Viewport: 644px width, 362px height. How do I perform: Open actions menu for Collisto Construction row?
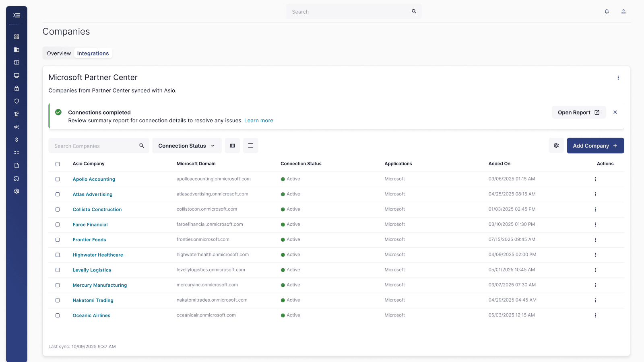click(595, 210)
